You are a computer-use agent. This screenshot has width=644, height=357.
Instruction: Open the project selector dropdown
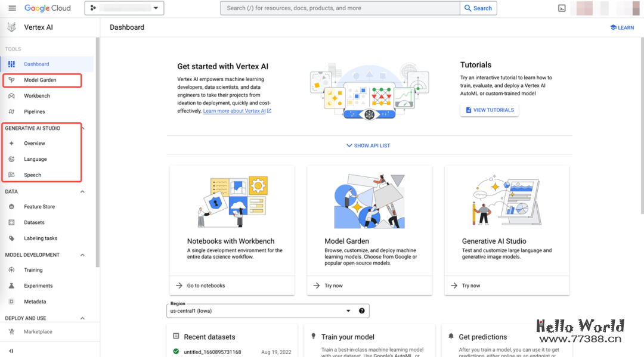124,8
